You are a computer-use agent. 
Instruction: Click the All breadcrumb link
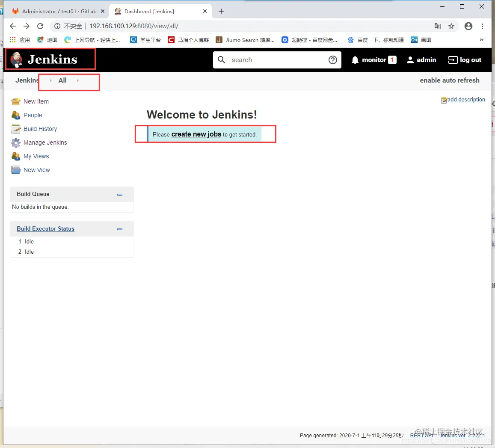(x=62, y=80)
